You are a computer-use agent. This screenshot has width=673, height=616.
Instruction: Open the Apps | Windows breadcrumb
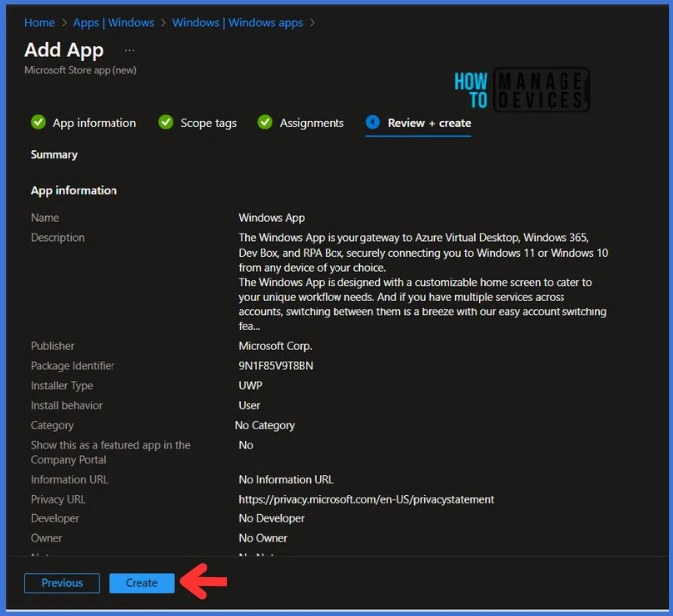tap(113, 22)
